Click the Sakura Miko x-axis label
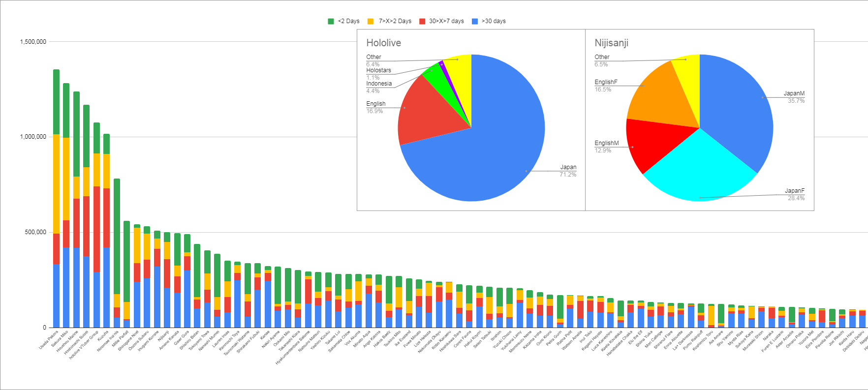868x390 pixels. point(60,339)
